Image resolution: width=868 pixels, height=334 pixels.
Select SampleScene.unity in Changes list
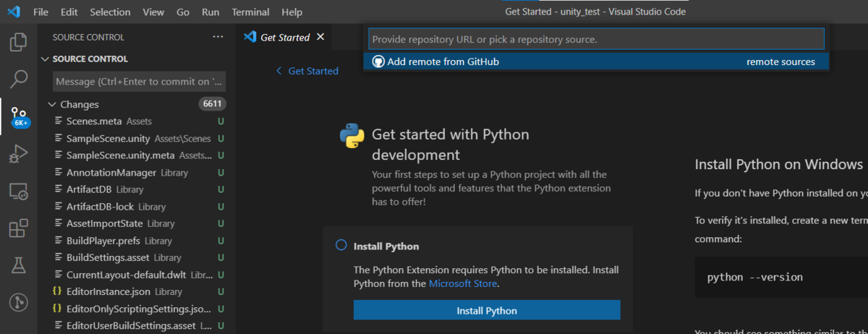click(137, 138)
